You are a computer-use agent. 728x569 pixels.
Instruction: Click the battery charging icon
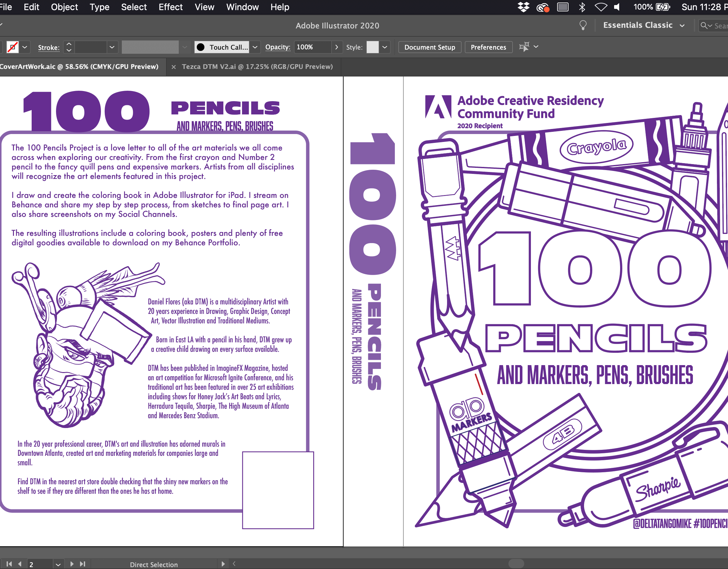663,7
